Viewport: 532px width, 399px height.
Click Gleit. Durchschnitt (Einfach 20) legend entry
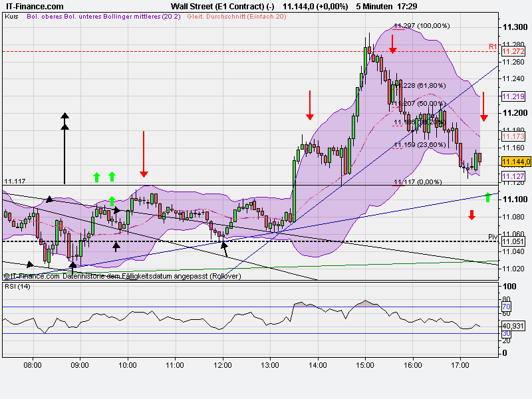click(237, 16)
